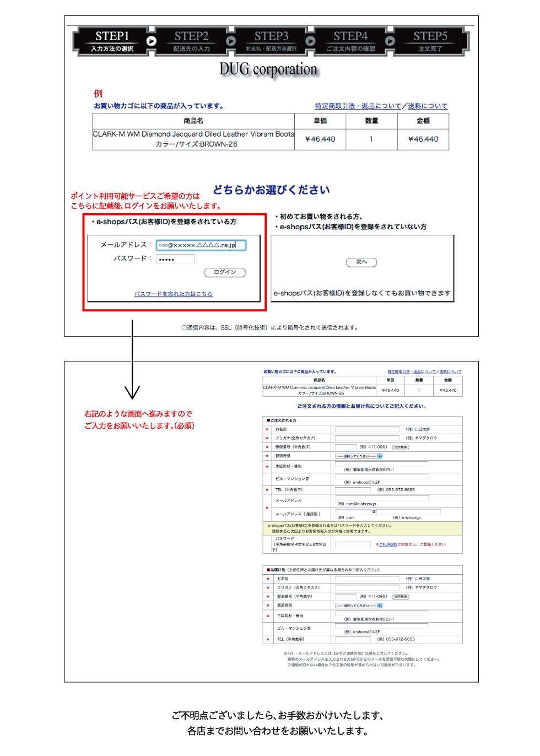Screen dimensions: 540x756
Task: Open the upper 特定商取引法・返品について link
Action: point(358,106)
